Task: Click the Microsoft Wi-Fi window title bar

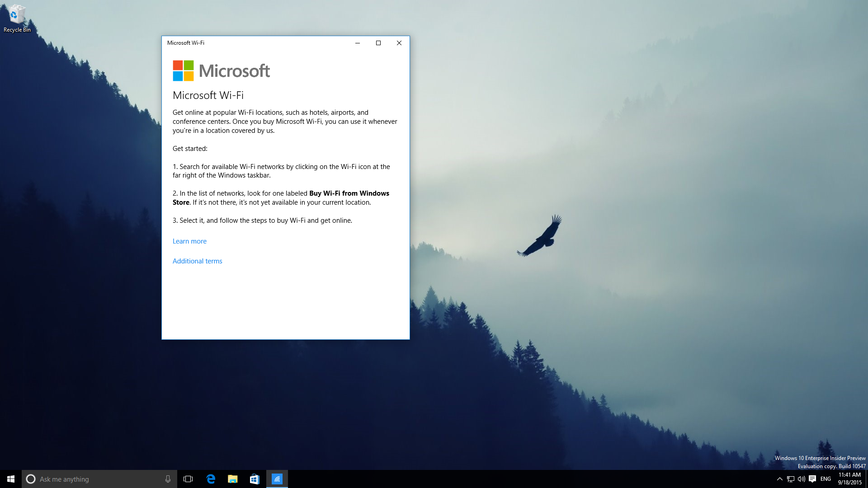Action: (x=254, y=43)
